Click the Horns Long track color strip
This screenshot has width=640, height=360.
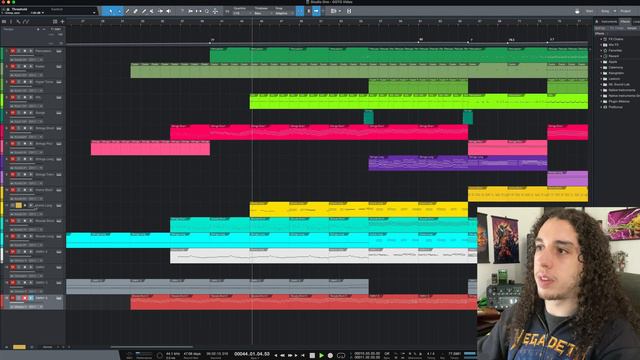[x=2, y=209]
